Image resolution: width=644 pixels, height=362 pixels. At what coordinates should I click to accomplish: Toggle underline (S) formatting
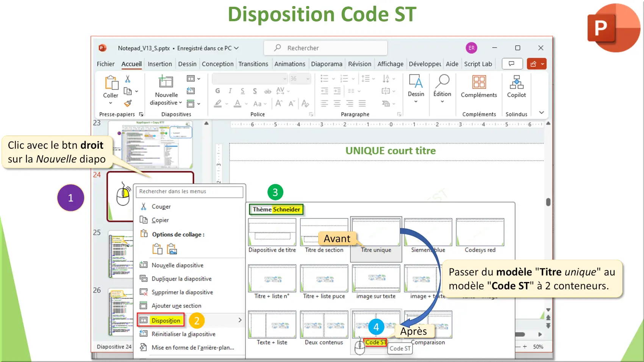point(242,91)
